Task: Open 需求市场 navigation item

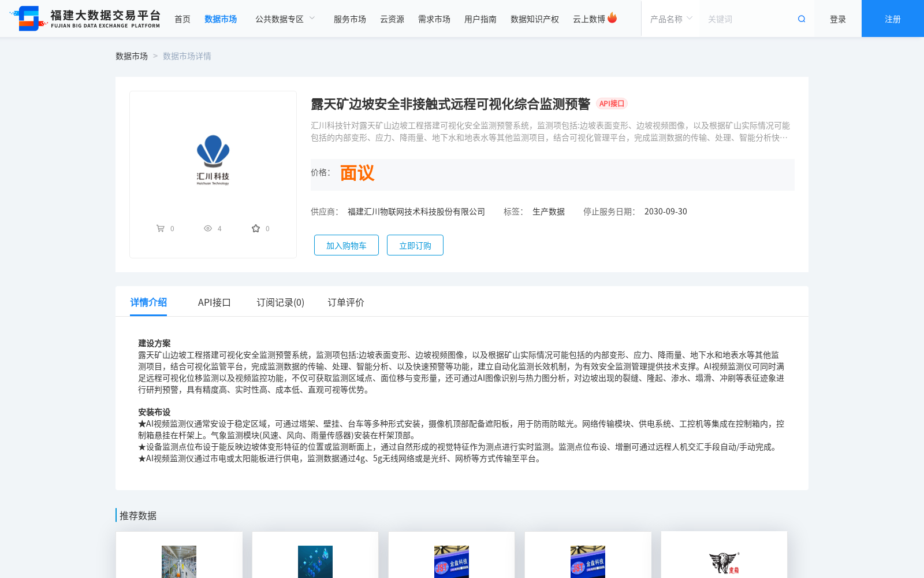Action: click(x=434, y=19)
